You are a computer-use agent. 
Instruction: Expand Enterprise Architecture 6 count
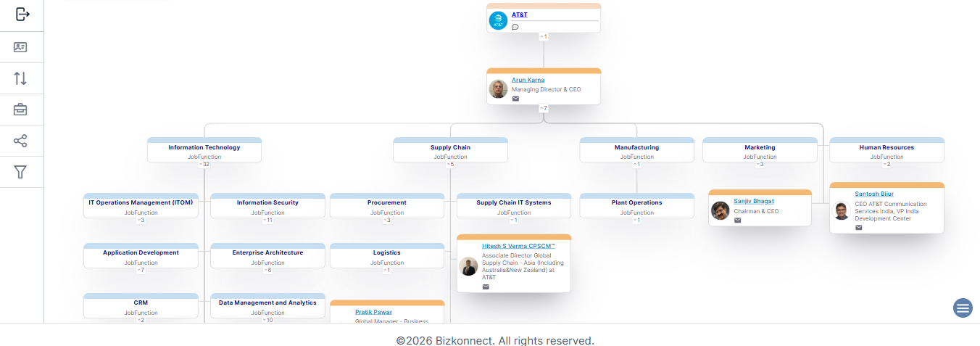267,270
